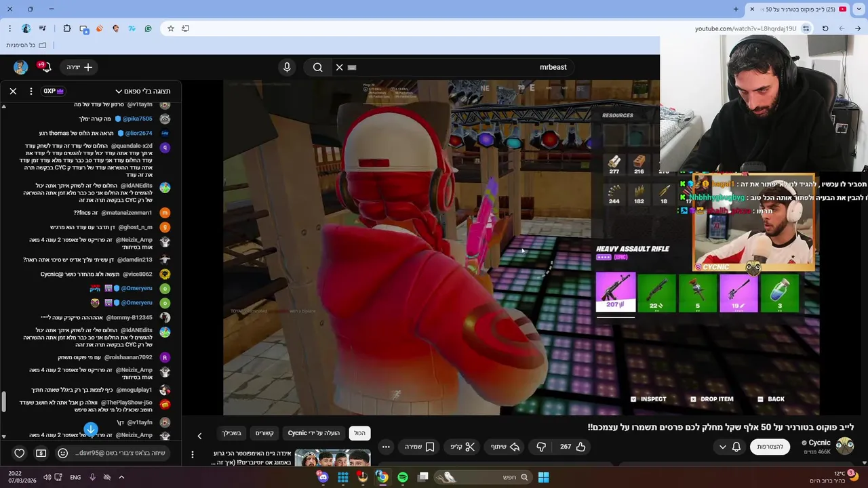Open Discord from the taskbar
The height and width of the screenshot is (488, 868).
(x=323, y=477)
